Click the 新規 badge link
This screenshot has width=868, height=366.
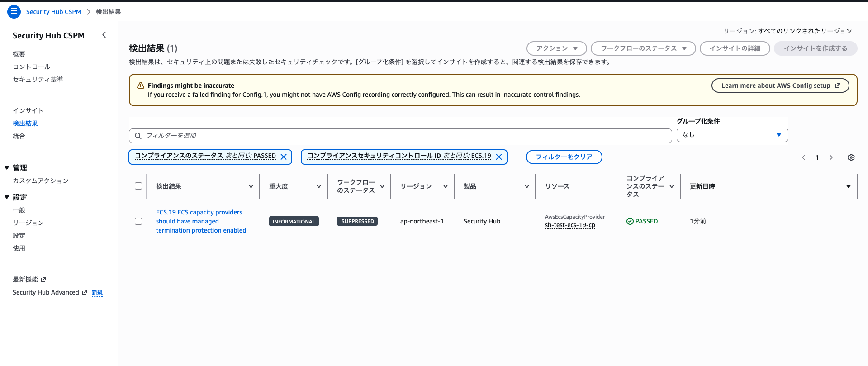click(x=97, y=293)
